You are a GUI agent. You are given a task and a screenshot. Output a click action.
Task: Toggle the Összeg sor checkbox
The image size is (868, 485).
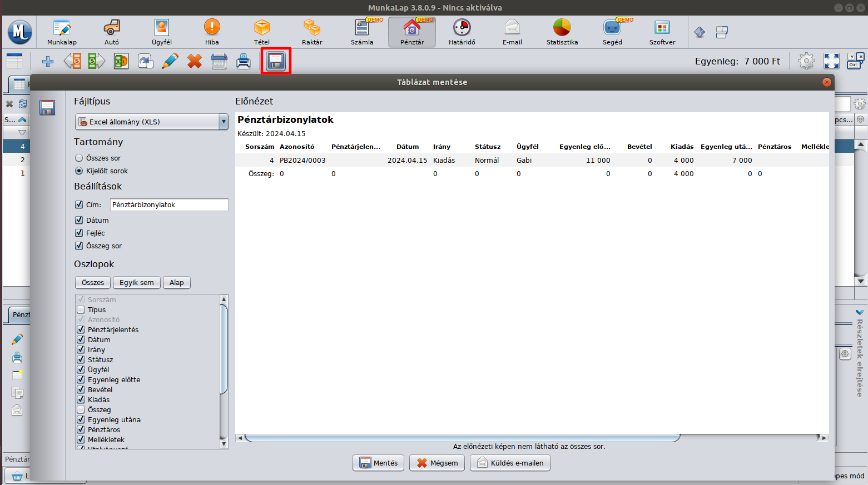79,246
